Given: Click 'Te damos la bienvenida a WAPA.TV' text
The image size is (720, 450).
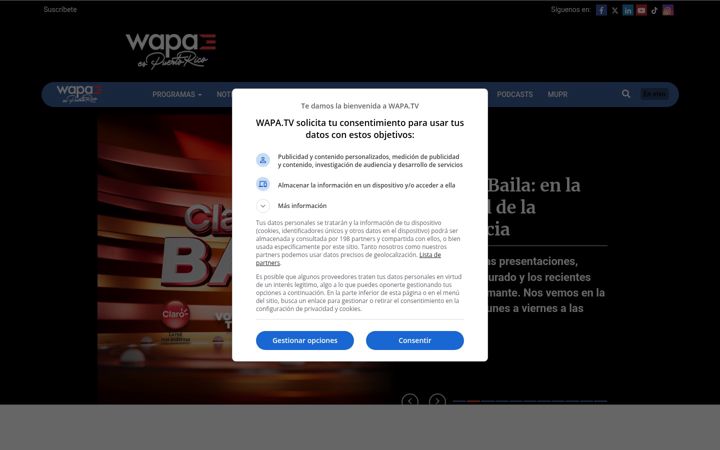Looking at the screenshot, I should pyautogui.click(x=360, y=106).
